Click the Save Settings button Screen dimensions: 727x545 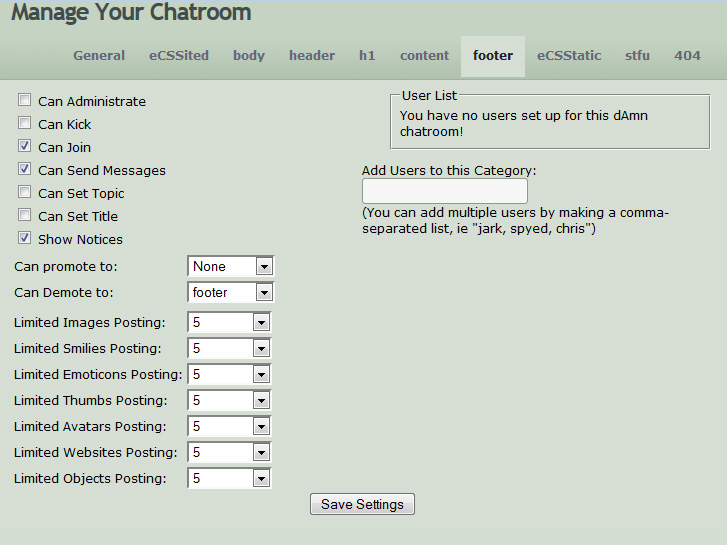click(362, 504)
